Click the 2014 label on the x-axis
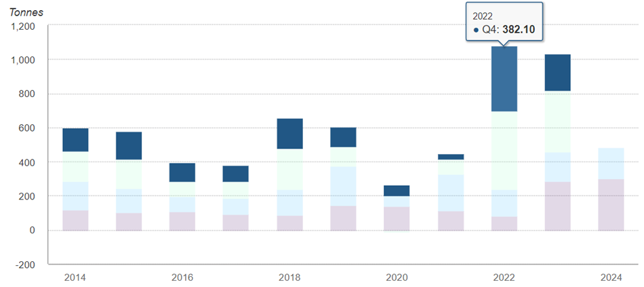 [75, 278]
